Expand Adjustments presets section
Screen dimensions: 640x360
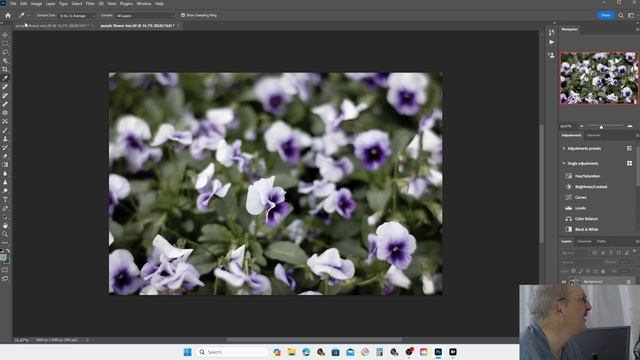point(564,149)
